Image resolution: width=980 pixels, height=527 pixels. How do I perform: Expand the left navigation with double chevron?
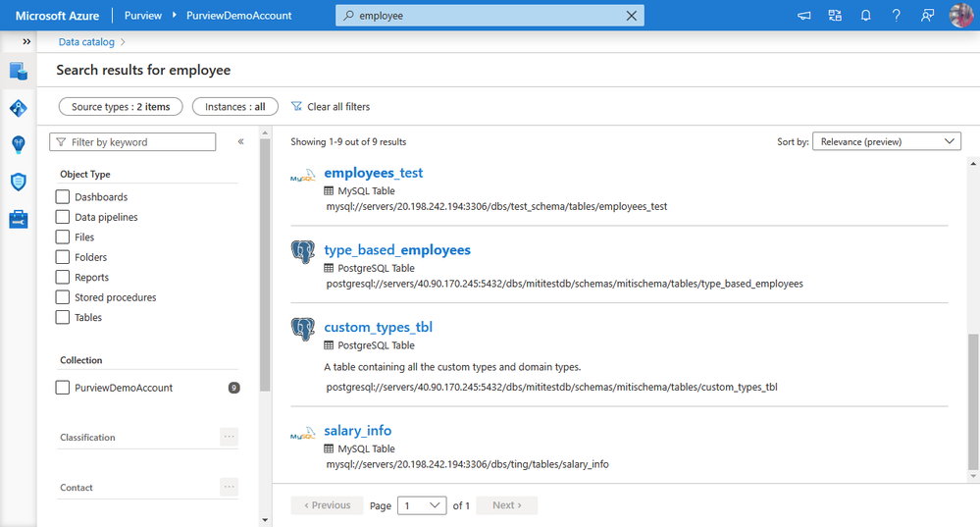[x=26, y=42]
